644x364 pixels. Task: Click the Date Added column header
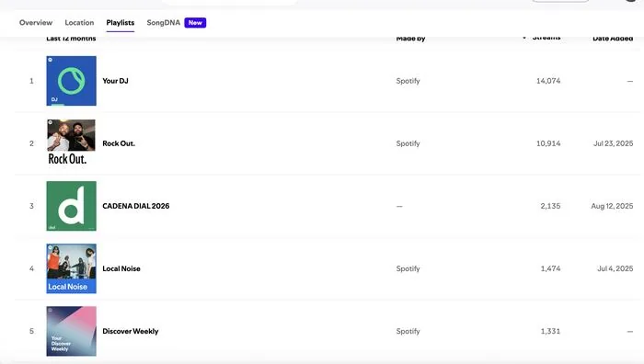[613, 39]
